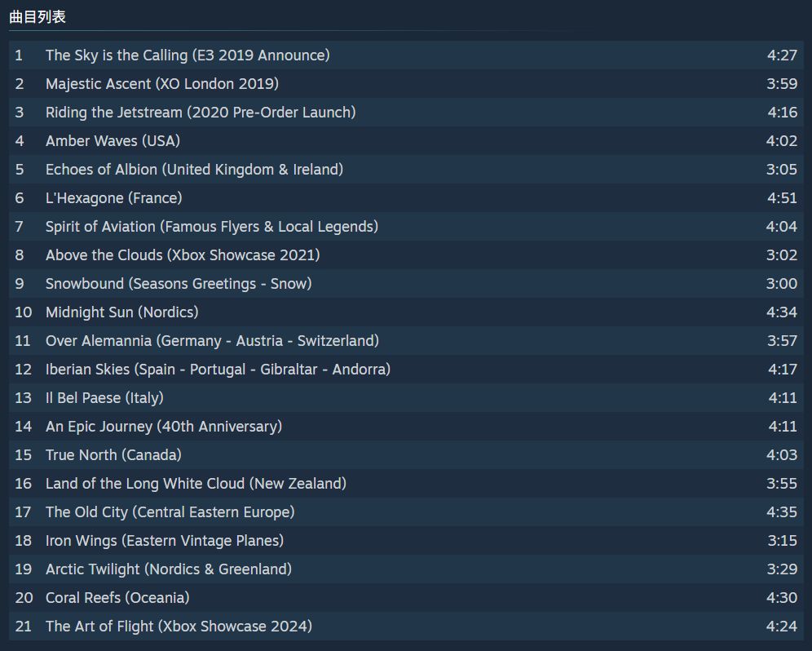The image size is (812, 651).
Task: Select Coral Reefs (Oceania) track
Action: tap(406, 597)
